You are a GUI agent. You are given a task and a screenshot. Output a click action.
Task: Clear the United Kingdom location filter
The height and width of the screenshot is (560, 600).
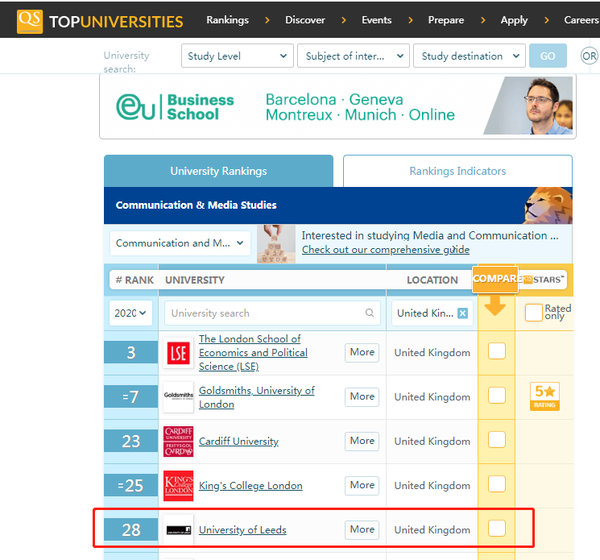pyautogui.click(x=463, y=313)
